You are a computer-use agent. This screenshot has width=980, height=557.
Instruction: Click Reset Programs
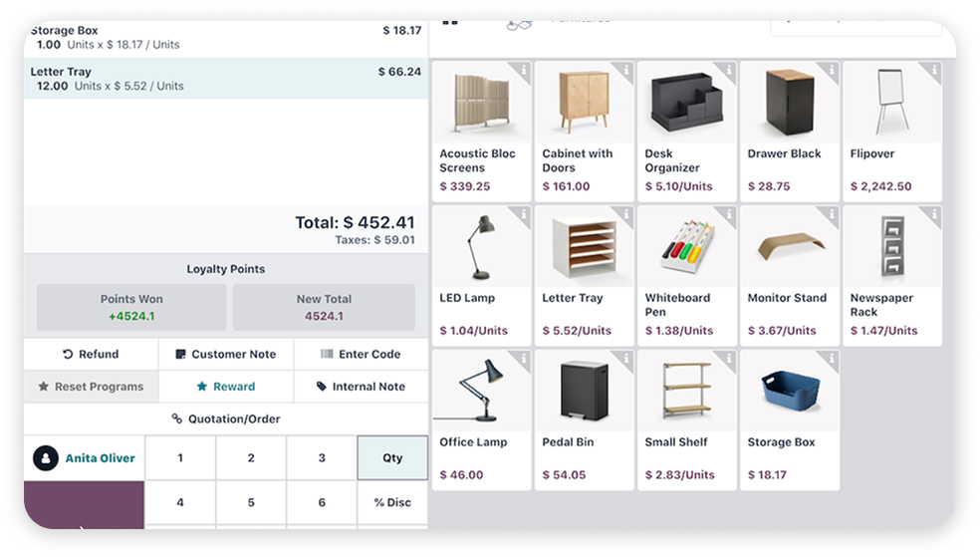[x=91, y=387]
